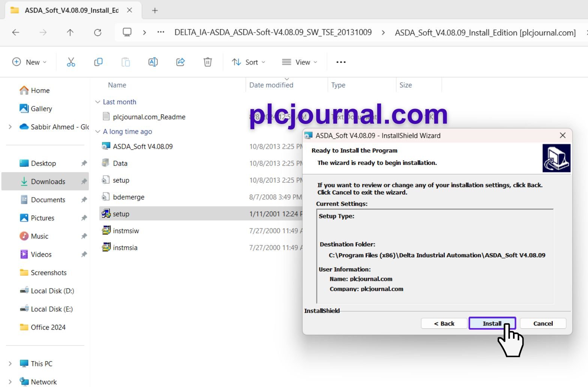588x387 pixels.
Task: Expand the Network tree node
Action: tap(10, 382)
